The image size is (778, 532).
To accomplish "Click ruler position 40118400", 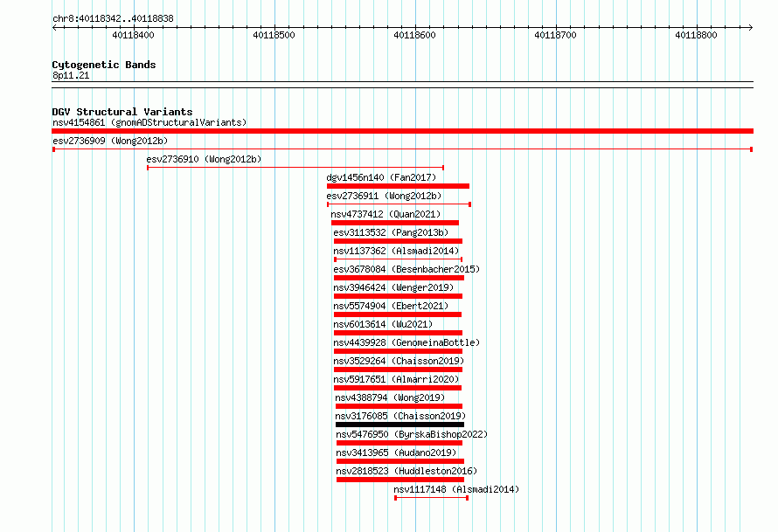I will (133, 35).
